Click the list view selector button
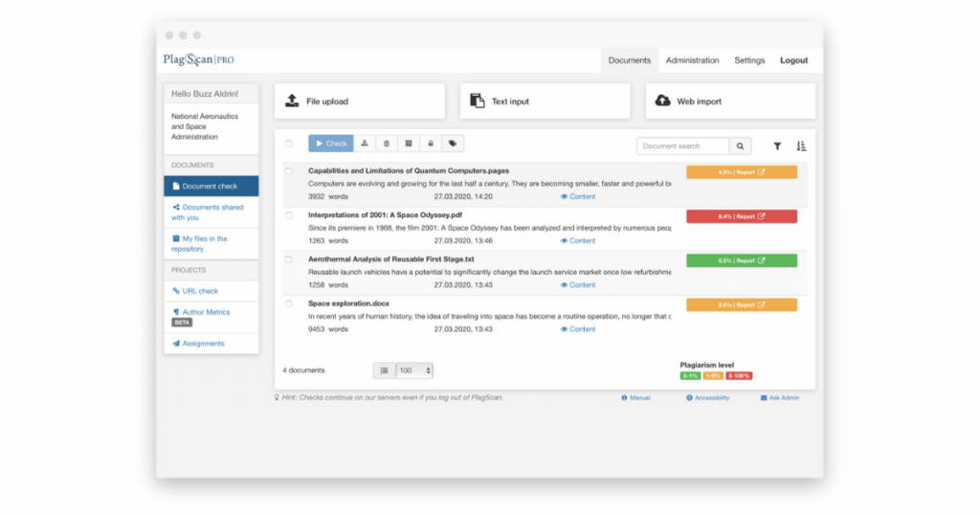Screen dimensions: 980x515 [384, 370]
